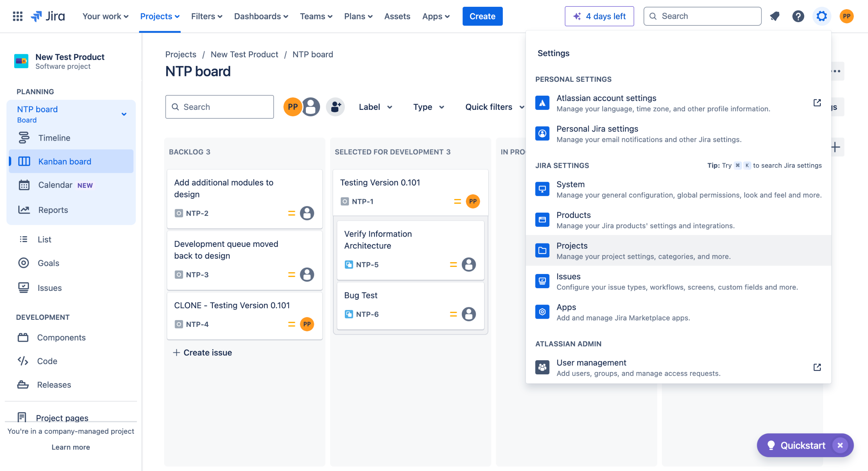Open Releases in the sidebar
The image size is (868, 471).
coord(54,385)
